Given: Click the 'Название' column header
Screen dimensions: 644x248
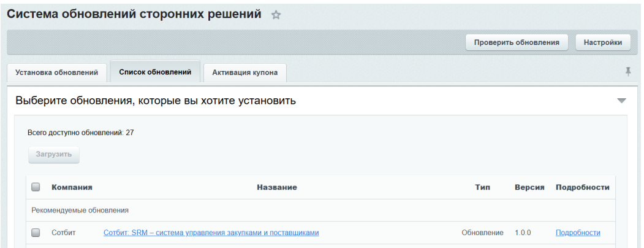Looking at the screenshot, I should tap(277, 188).
